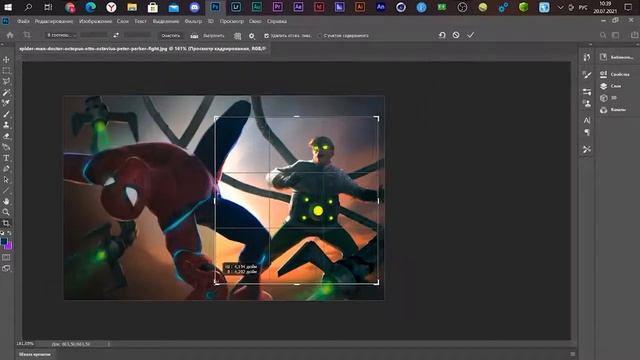Open the Изображение menu
Image resolution: width=640 pixels, height=360 pixels.
click(x=95, y=21)
